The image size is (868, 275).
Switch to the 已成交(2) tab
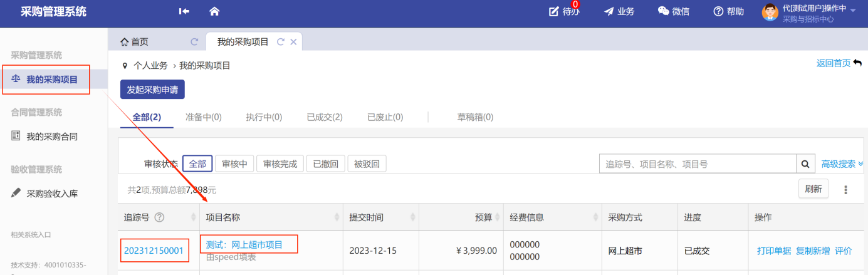[324, 117]
